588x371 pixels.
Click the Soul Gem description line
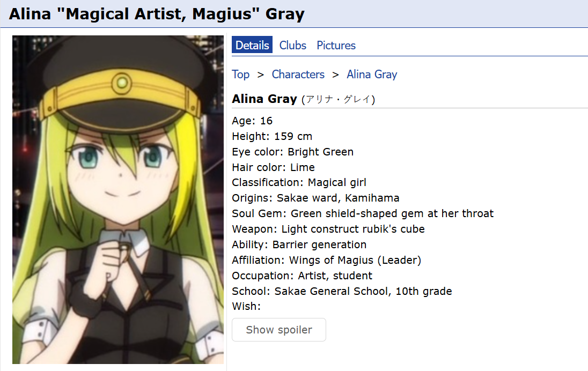(x=363, y=214)
